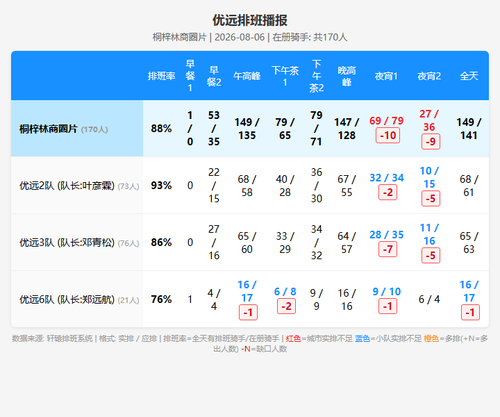
Task: Click the 红色 legend word in footer
Action: click(x=293, y=339)
